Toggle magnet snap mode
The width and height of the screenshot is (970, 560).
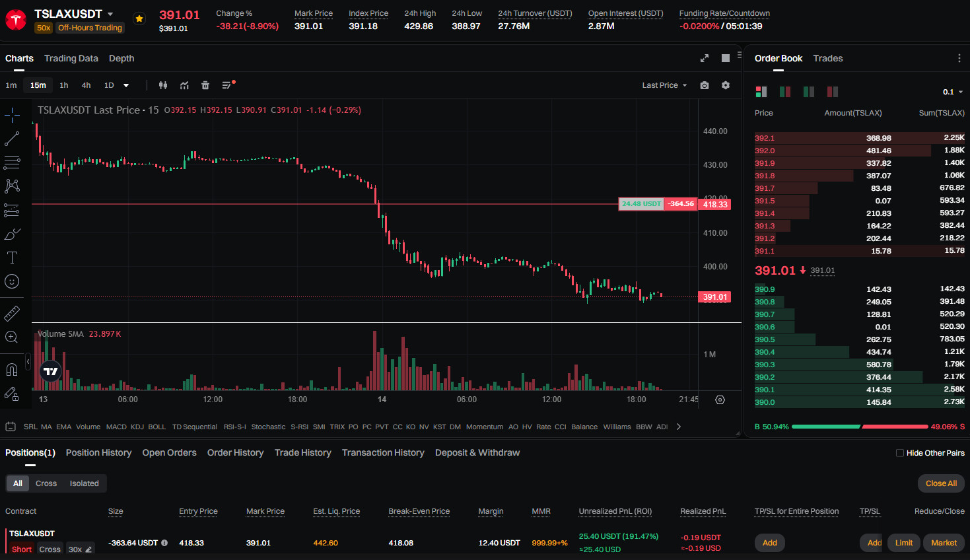click(12, 369)
